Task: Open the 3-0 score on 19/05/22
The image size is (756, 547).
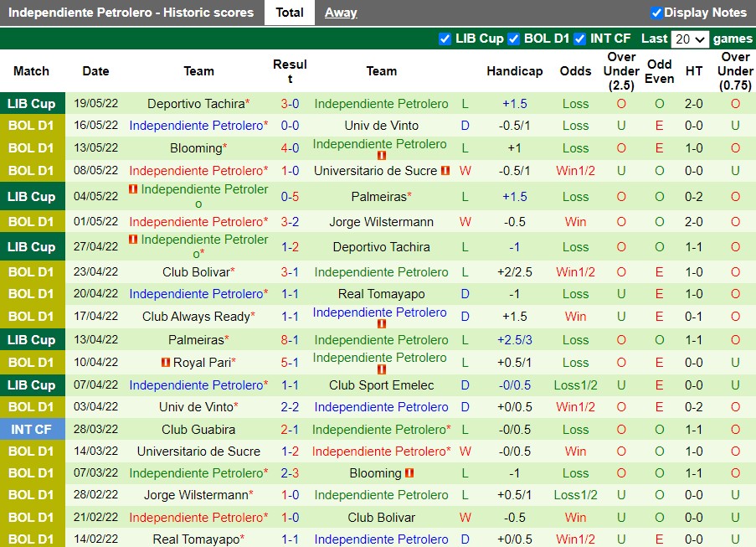Action: 290,104
